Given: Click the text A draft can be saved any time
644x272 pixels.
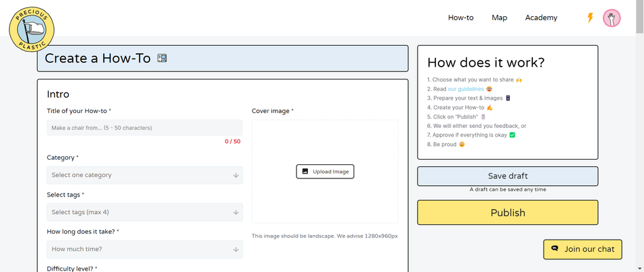Looking at the screenshot, I should coord(508,190).
